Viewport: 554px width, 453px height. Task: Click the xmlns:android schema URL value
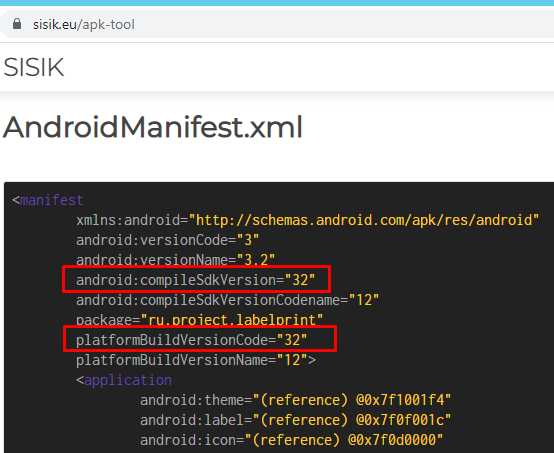click(x=364, y=220)
